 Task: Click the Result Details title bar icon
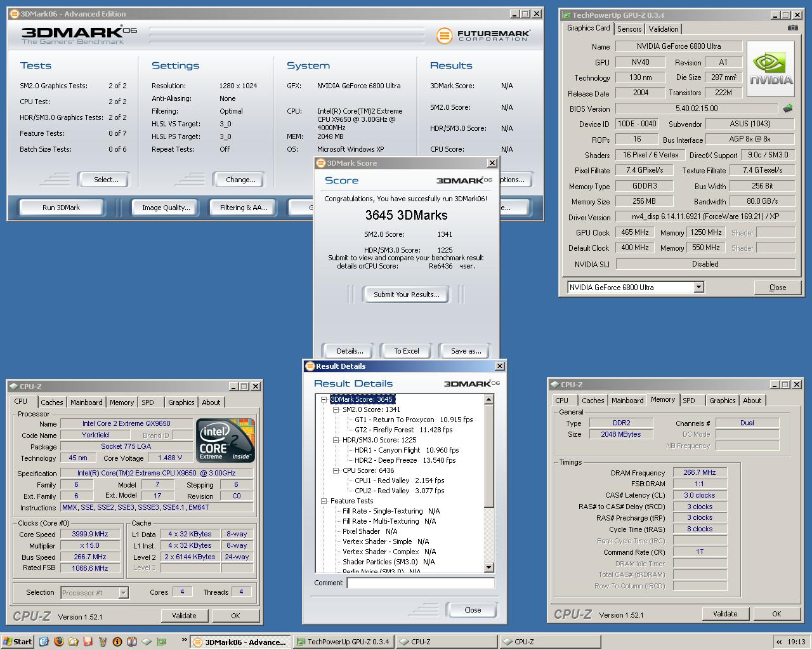coord(310,366)
